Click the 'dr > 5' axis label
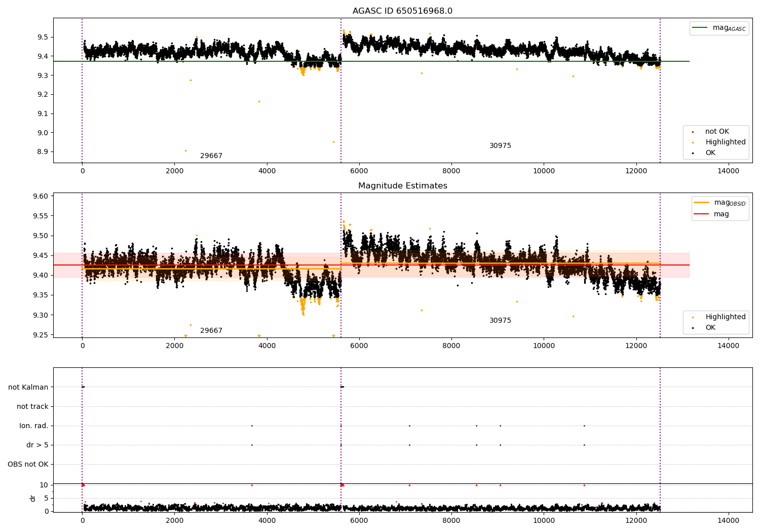The image size is (760, 532). pyautogui.click(x=37, y=445)
